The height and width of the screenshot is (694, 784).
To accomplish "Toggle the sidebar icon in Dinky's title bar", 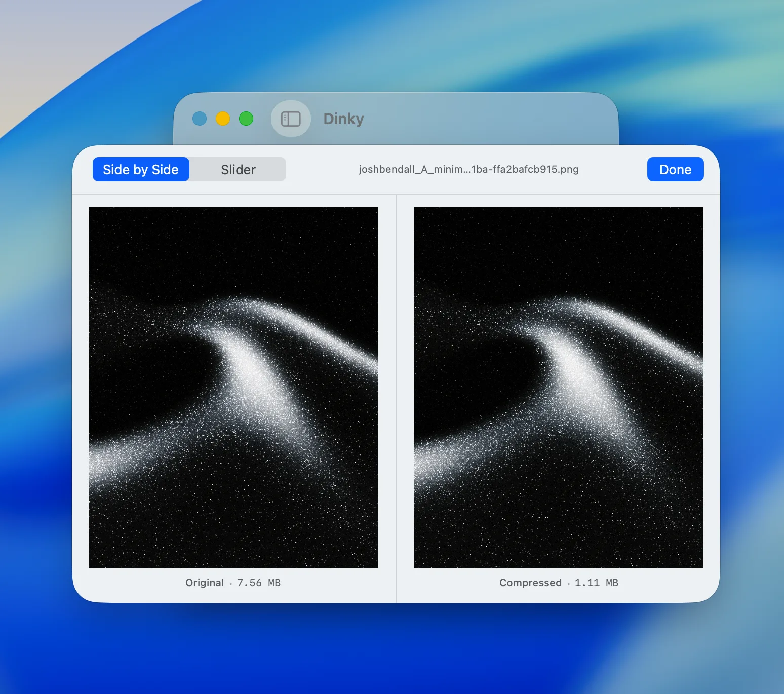I will coord(291,119).
